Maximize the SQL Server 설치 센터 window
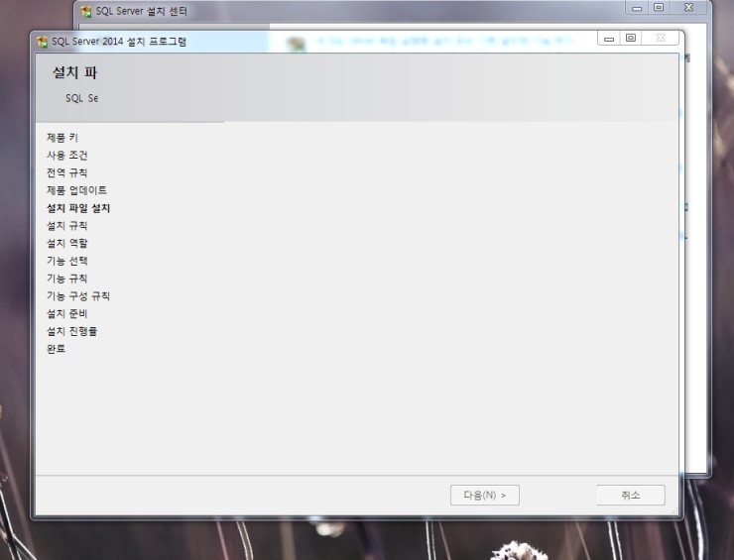The height and width of the screenshot is (560, 734). point(659,7)
